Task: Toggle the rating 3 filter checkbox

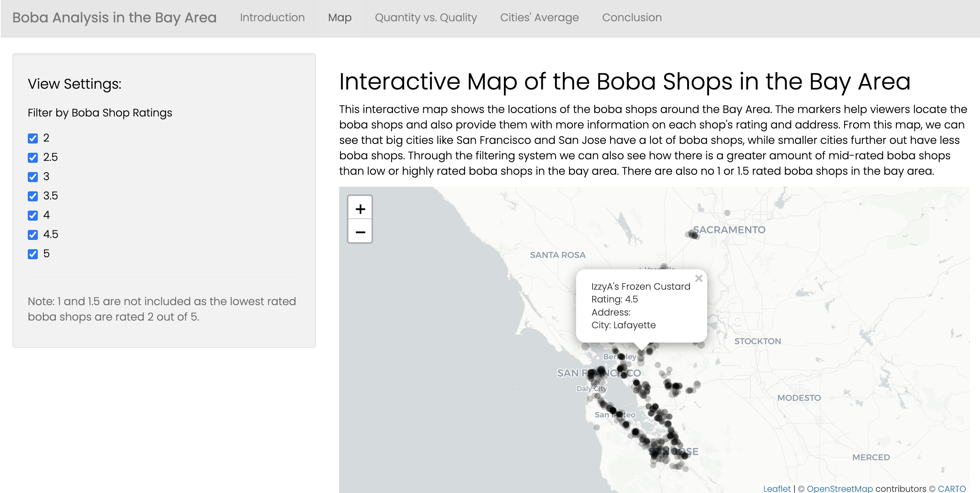Action: point(33,177)
